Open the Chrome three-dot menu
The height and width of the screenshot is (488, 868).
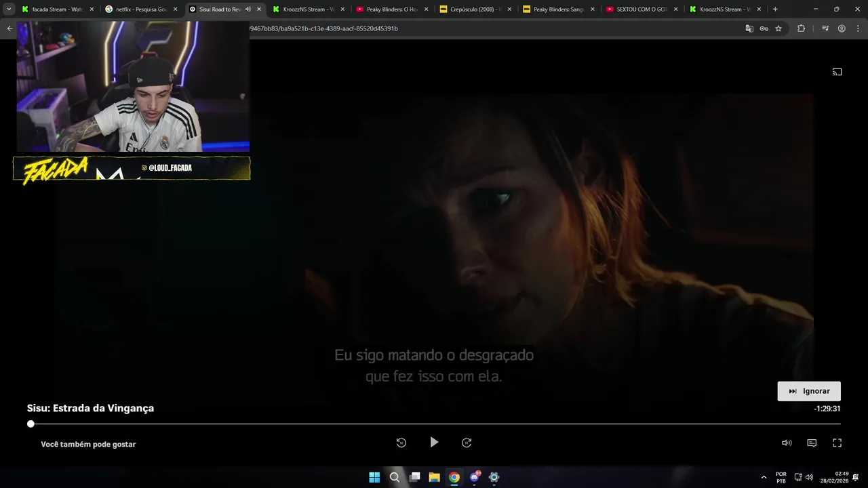coord(858,28)
